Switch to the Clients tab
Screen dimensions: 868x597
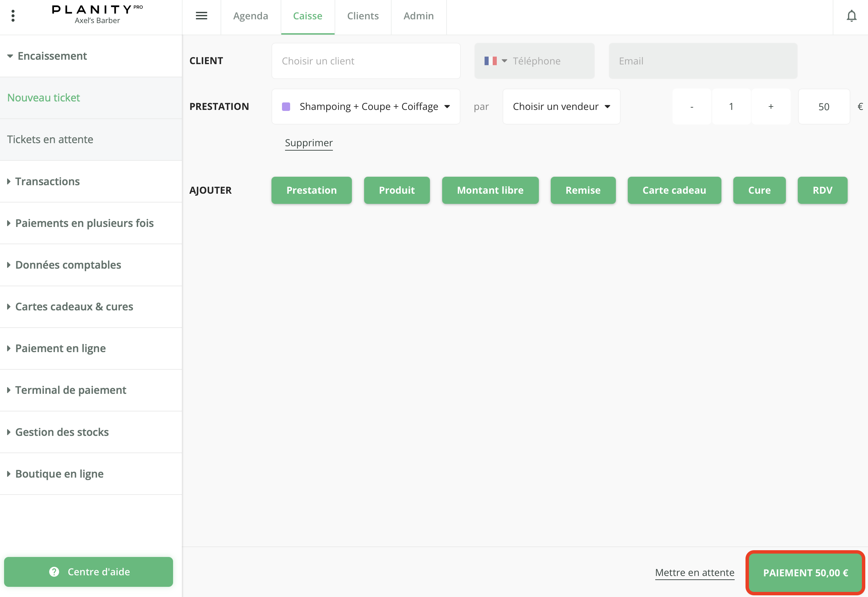(x=362, y=16)
